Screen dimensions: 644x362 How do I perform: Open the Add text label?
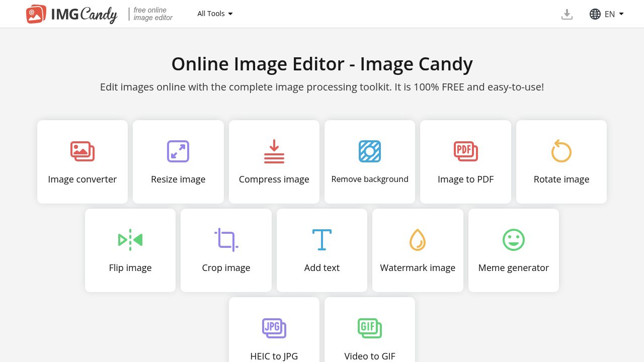[322, 268]
